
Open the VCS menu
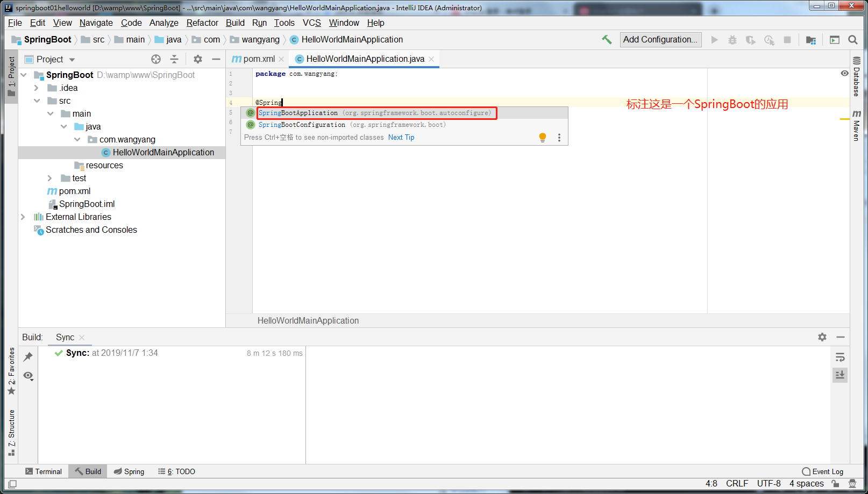(x=312, y=23)
